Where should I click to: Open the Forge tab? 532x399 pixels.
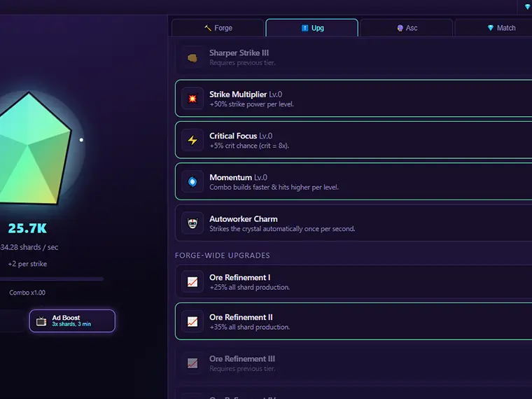(x=218, y=28)
